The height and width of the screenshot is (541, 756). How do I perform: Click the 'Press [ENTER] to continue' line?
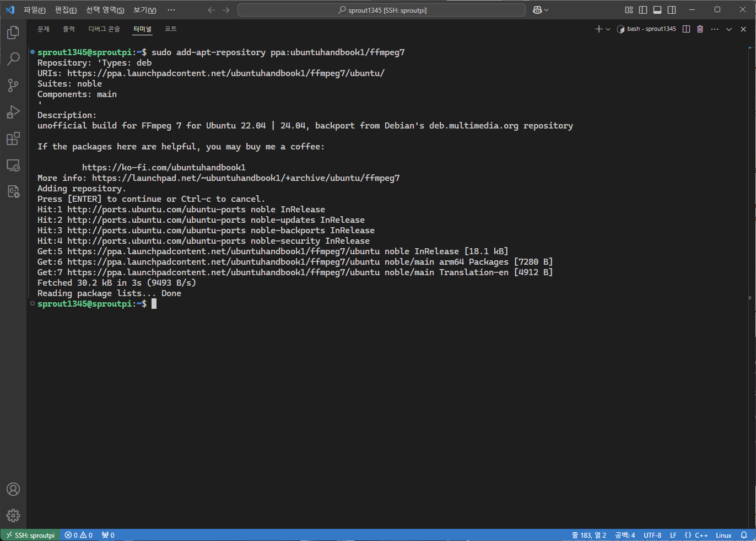click(x=151, y=199)
